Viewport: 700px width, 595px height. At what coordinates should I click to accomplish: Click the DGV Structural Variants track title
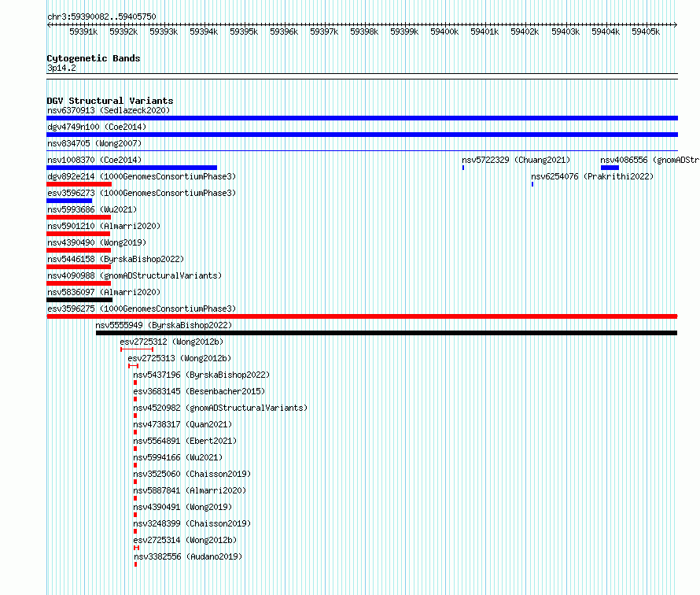[x=110, y=101]
